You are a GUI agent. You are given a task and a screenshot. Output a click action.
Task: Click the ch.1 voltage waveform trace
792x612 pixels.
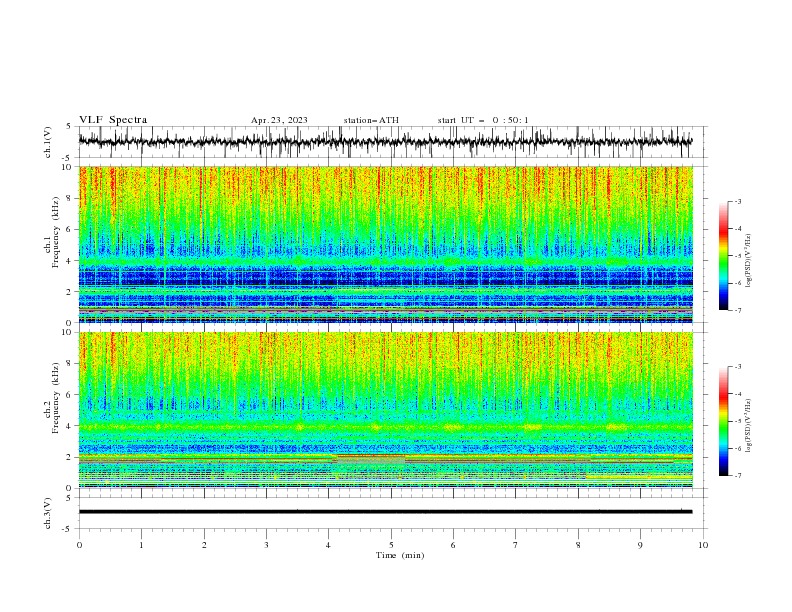coord(385,141)
